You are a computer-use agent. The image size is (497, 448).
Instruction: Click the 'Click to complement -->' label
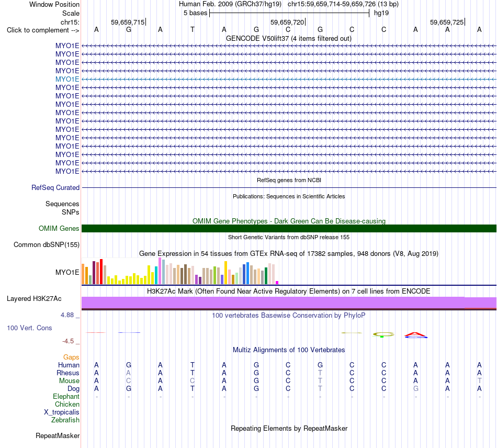coord(43,30)
